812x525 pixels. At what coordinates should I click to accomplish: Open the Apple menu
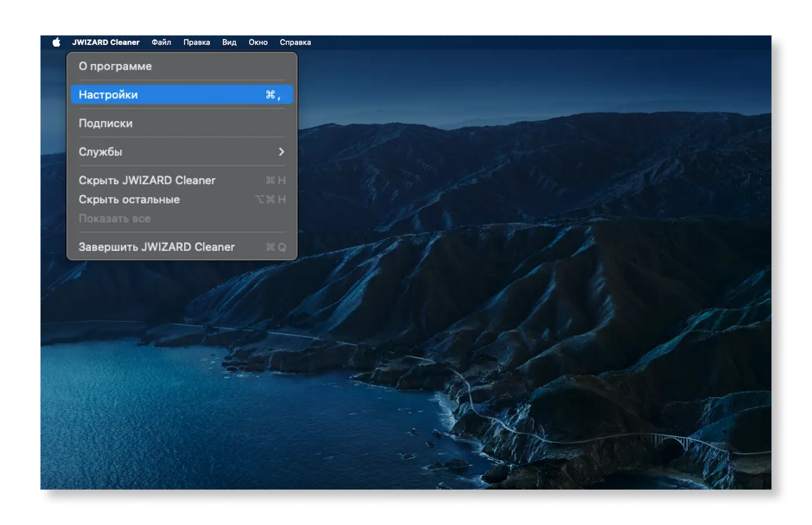pos(56,42)
